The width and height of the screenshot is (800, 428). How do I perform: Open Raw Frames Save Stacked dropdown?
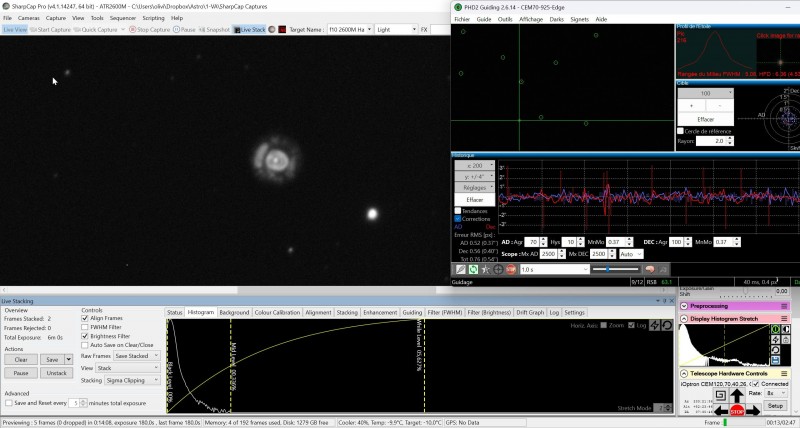pos(137,356)
